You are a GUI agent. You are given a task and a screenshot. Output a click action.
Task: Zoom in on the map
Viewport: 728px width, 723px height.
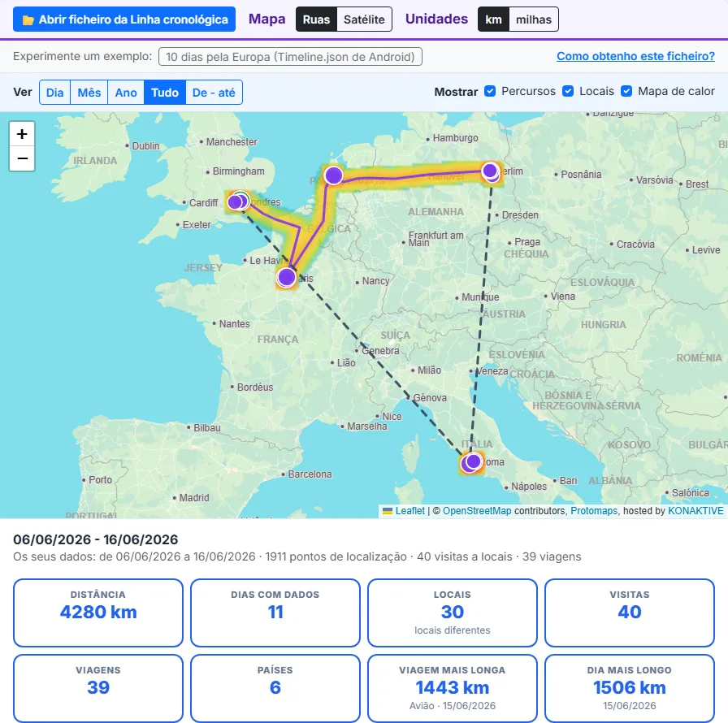point(22,134)
